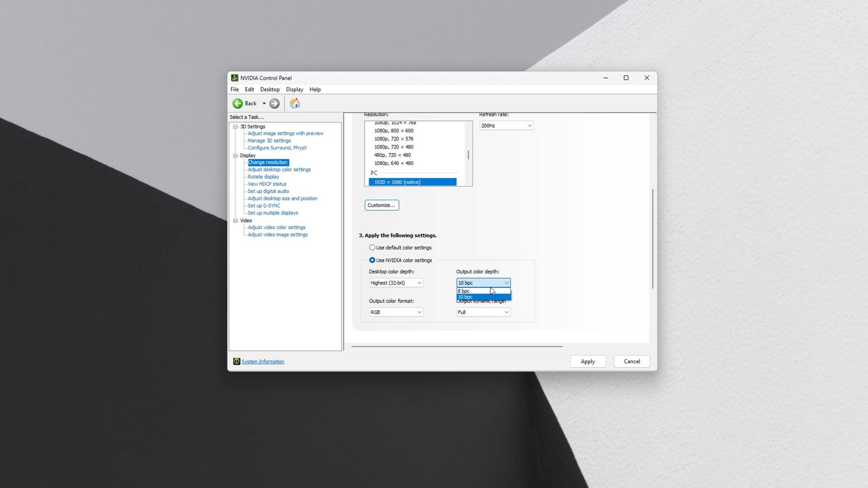The height and width of the screenshot is (488, 868).
Task: Choose 8 bpc from dropdown list
Action: [x=483, y=291]
